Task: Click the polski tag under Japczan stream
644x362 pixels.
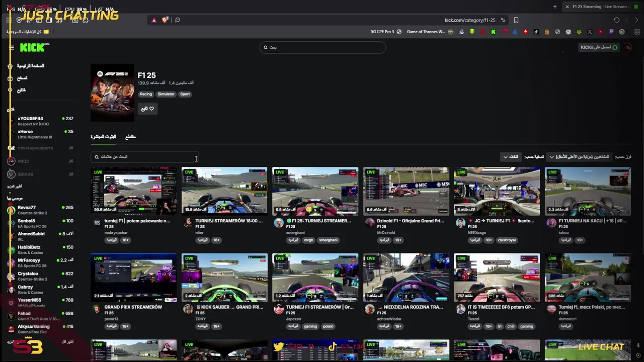Action: (x=328, y=327)
